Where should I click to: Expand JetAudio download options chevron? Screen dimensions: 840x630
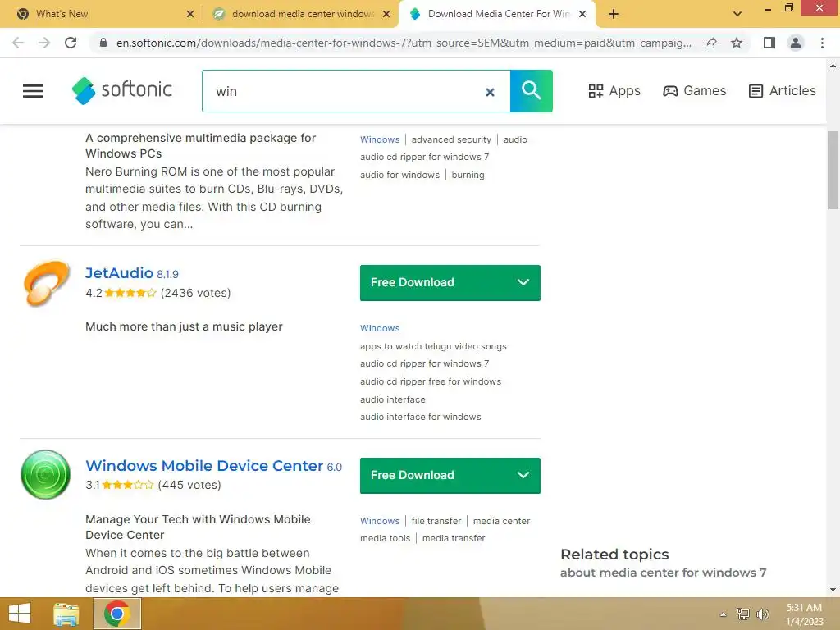[523, 282]
